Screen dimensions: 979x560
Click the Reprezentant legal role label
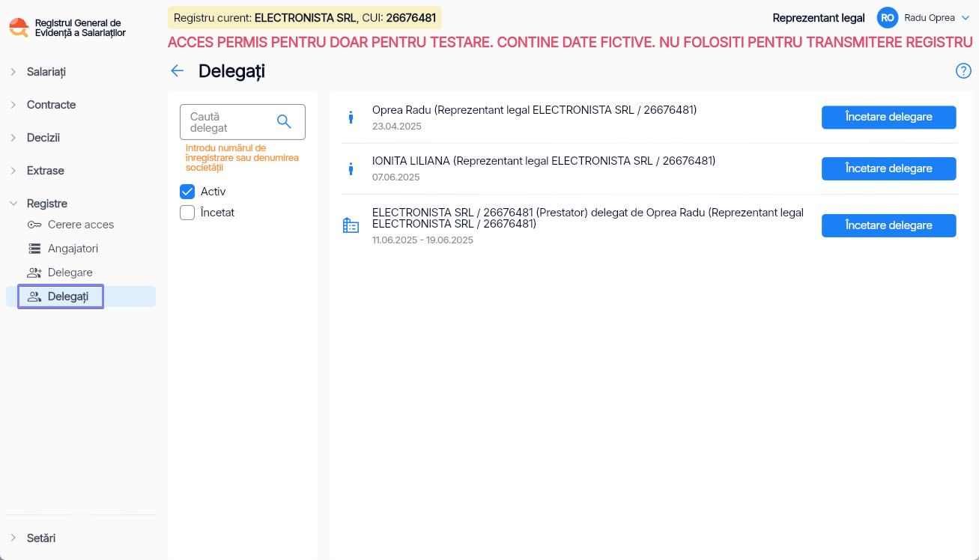tap(819, 18)
